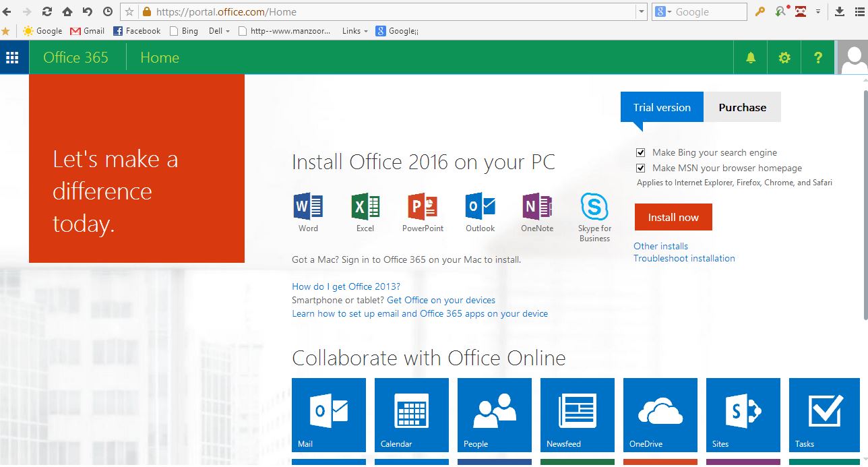Switch to the Purchase tab
Image resolution: width=868 pixels, height=467 pixels.
[742, 107]
